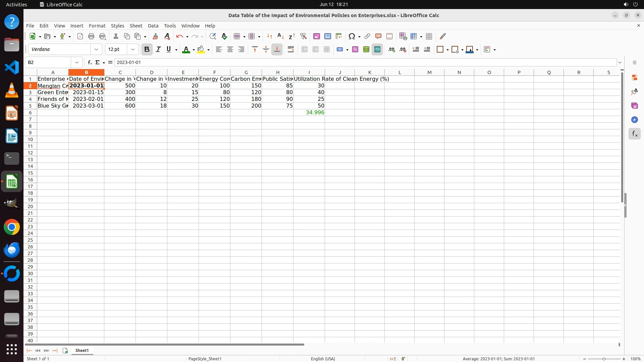This screenshot has height=362, width=644.
Task: Toggle Italic formatting
Action: (158, 50)
